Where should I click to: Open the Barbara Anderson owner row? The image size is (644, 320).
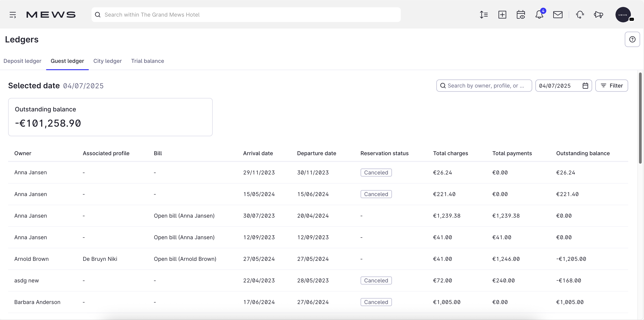click(318, 302)
